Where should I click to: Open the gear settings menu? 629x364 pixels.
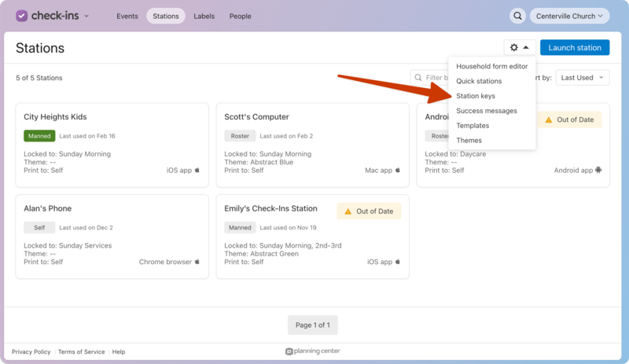[519, 48]
